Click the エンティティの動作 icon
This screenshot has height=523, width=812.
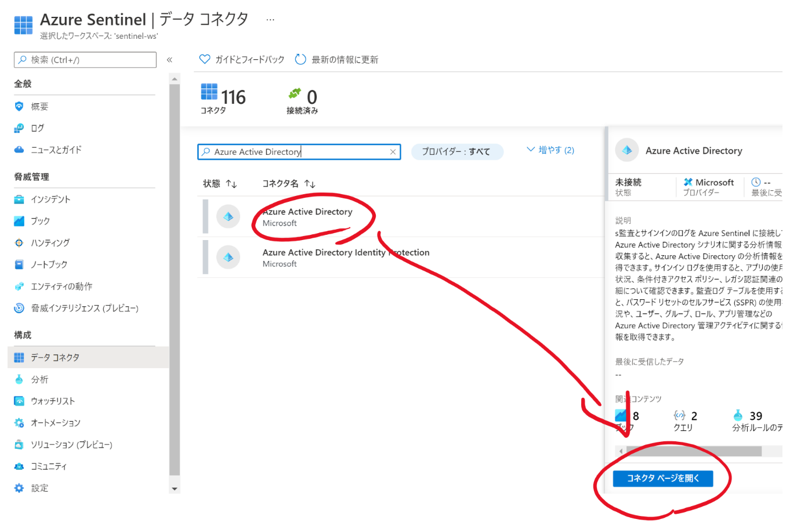19,286
